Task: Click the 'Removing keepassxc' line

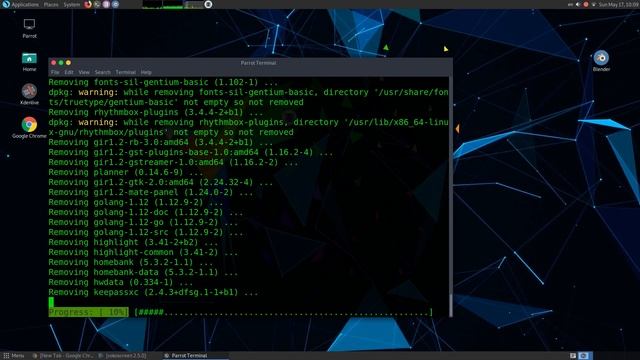Action: pyautogui.click(x=153, y=292)
